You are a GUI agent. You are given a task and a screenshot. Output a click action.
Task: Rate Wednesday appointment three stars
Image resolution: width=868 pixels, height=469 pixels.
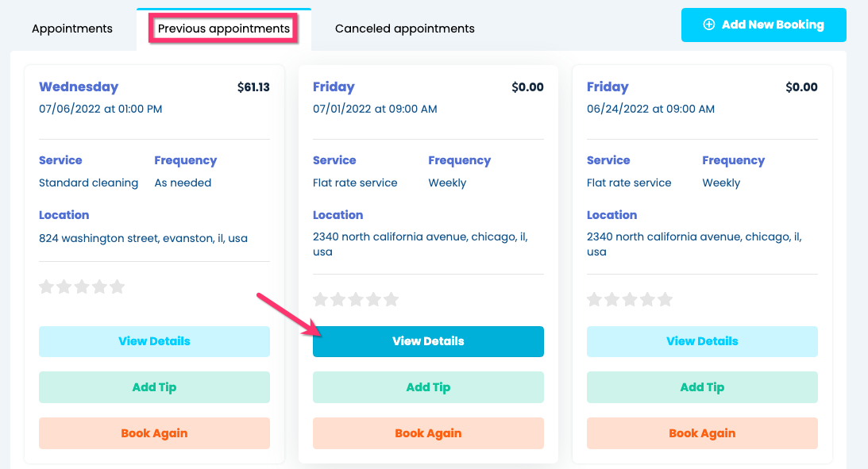(x=82, y=286)
